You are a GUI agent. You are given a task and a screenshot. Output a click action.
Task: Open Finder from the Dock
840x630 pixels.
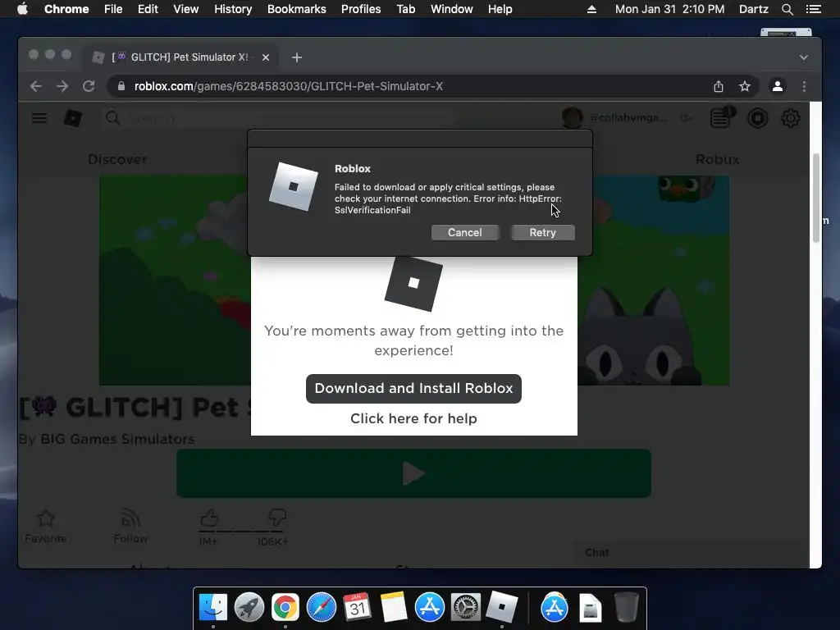[x=213, y=608]
